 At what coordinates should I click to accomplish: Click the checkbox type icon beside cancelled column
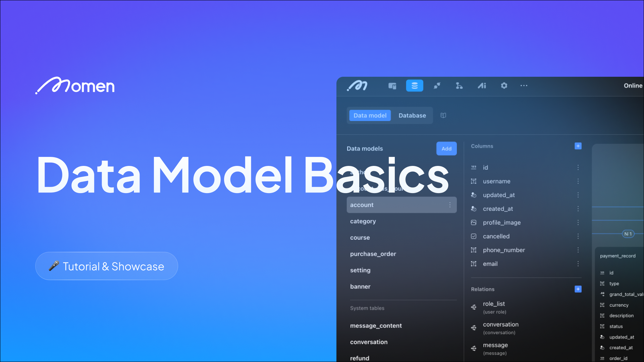click(x=474, y=236)
